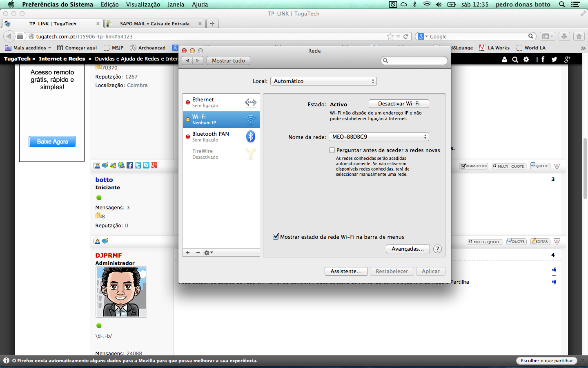Image resolution: width=588 pixels, height=368 pixels.
Task: Click Escolher o que partilhar button
Action: click(547, 361)
